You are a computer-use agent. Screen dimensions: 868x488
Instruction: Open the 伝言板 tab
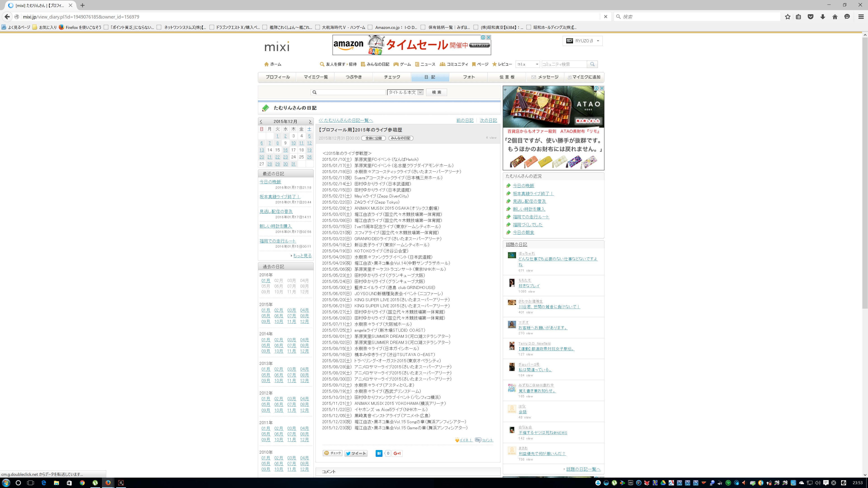507,77
